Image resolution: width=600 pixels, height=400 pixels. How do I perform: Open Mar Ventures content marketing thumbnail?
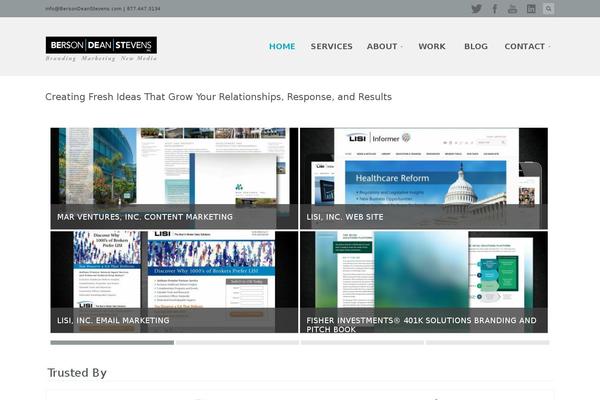(174, 178)
